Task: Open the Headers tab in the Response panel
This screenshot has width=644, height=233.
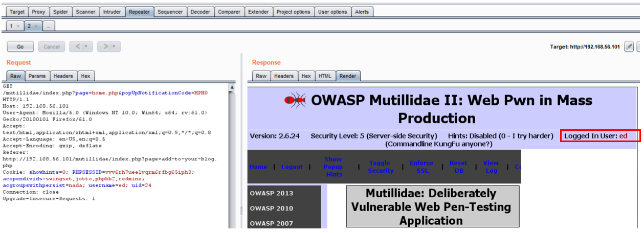Action: [284, 76]
